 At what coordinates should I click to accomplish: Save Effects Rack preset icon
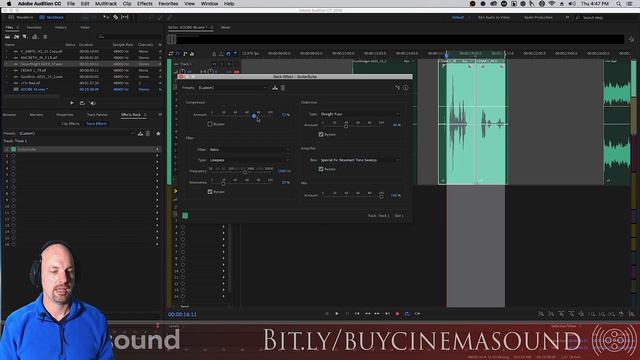140,133
